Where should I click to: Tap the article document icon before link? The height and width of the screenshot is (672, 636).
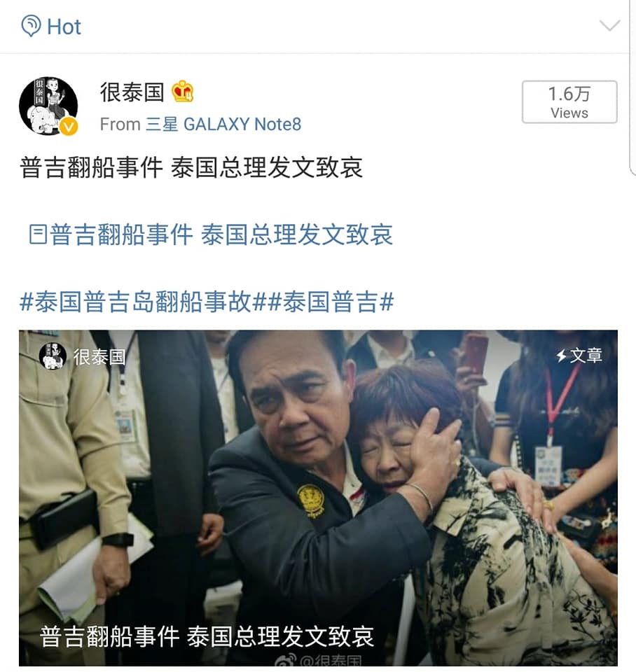coord(38,234)
